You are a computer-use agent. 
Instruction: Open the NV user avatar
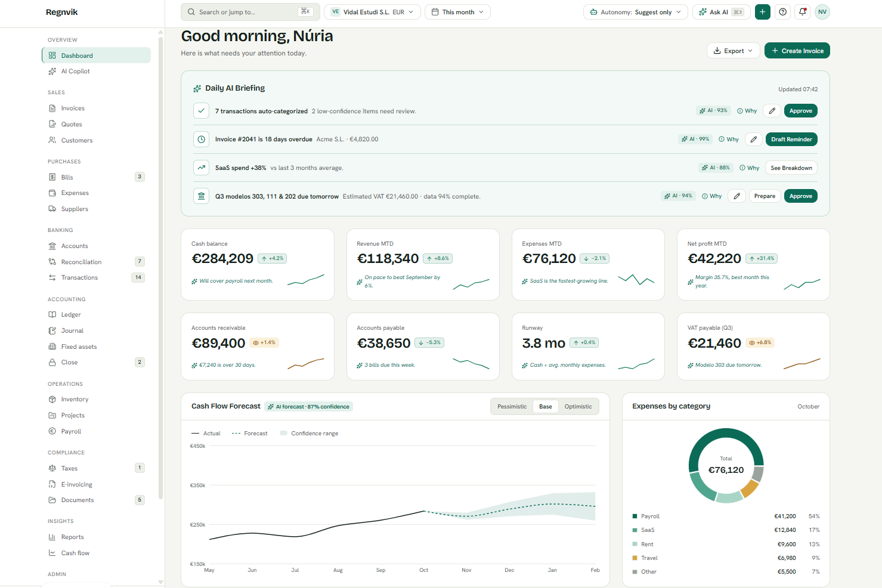(x=822, y=12)
